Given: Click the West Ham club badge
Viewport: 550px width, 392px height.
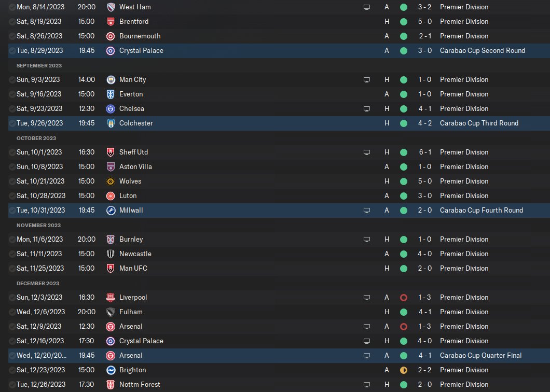Looking at the screenshot, I should [111, 7].
